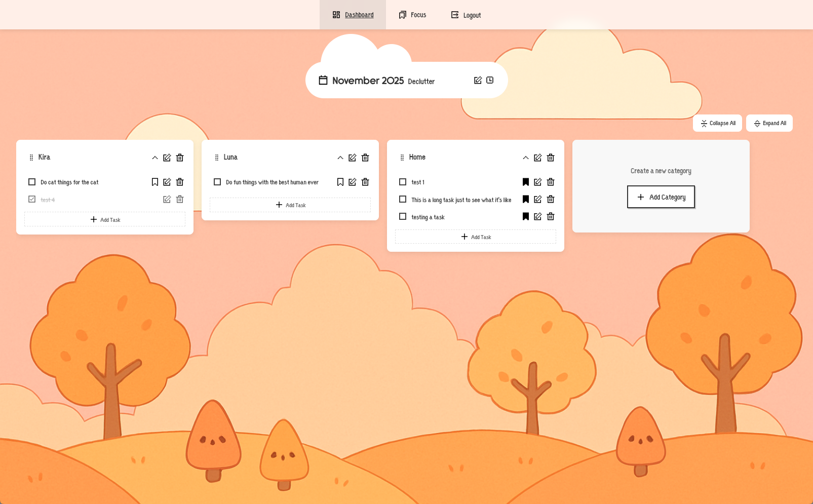Open the edit icon for the Kira category

pos(167,158)
